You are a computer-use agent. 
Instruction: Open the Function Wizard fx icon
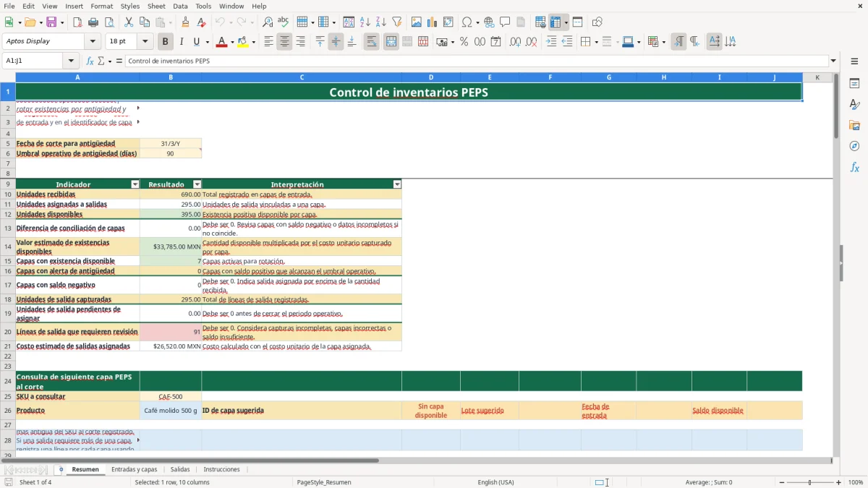pos(90,61)
